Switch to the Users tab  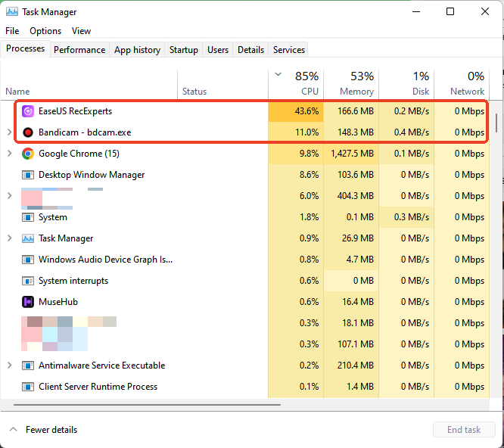pyautogui.click(x=218, y=50)
